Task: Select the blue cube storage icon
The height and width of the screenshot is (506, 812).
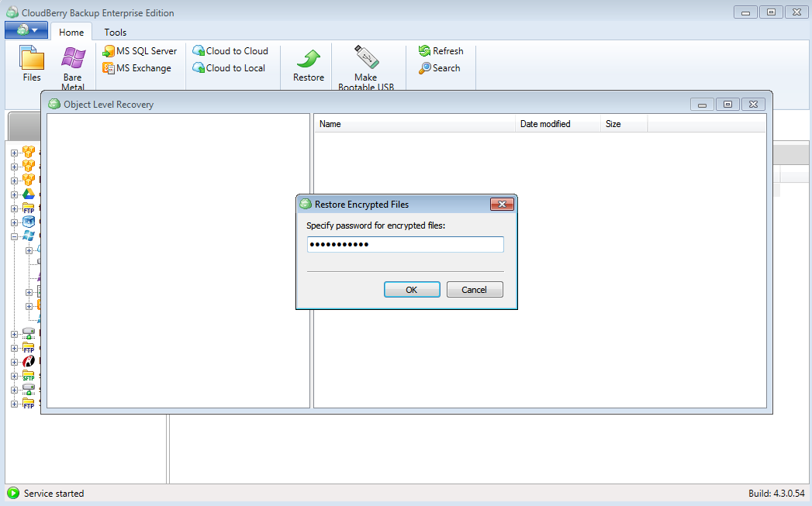Action: pyautogui.click(x=29, y=222)
